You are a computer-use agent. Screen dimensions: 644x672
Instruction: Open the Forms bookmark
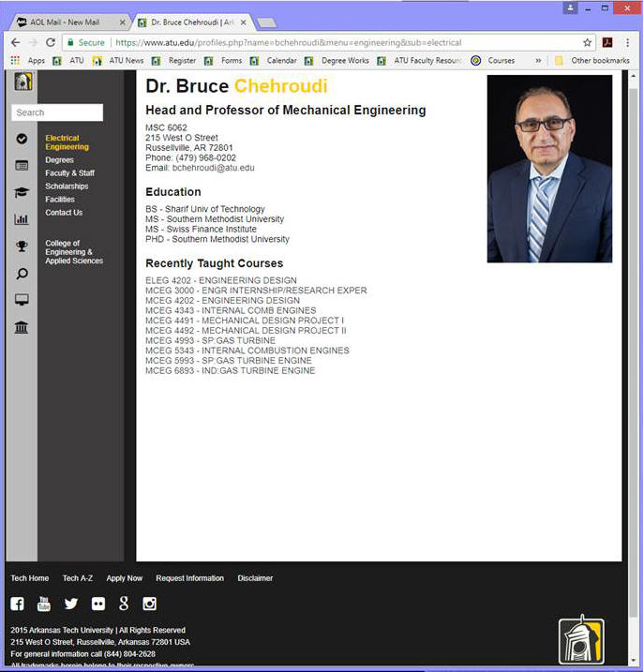point(223,61)
